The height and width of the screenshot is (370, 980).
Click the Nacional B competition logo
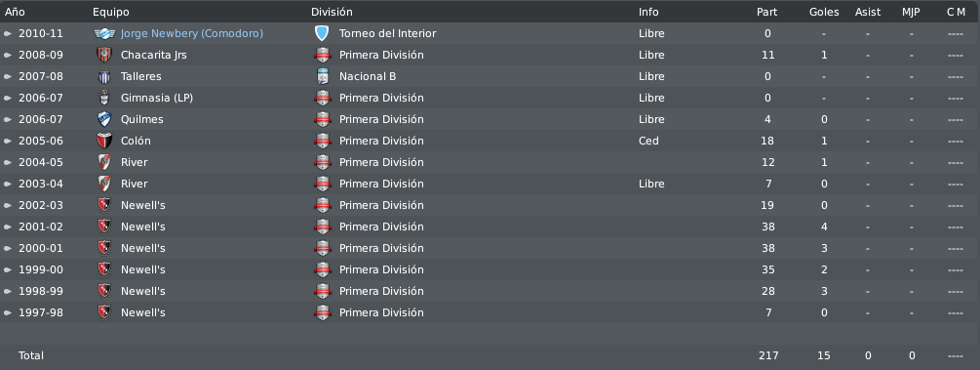coord(322,76)
